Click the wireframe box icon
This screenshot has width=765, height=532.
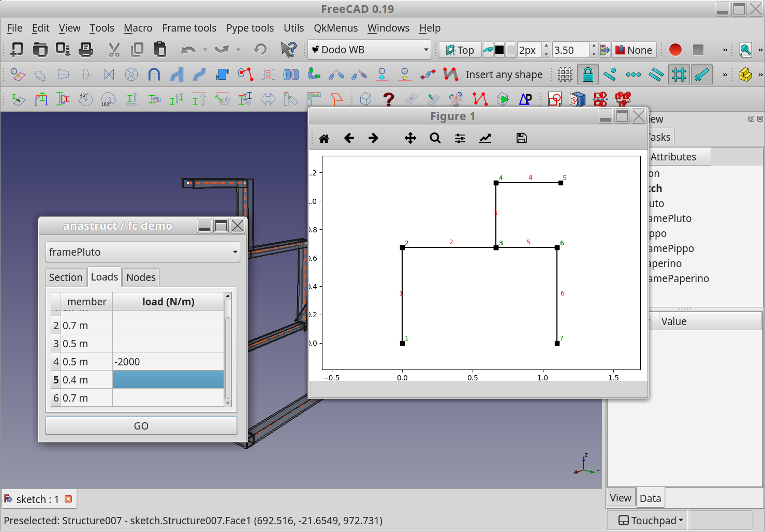pos(366,99)
